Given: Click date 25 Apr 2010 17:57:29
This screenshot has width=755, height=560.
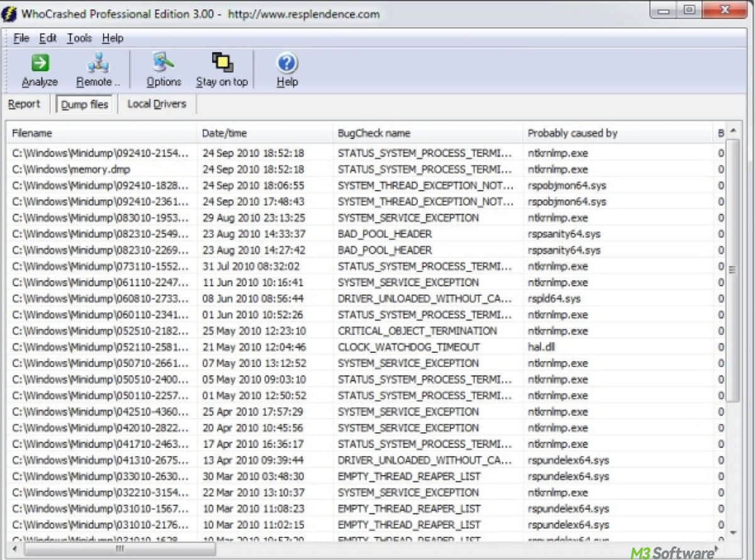Looking at the screenshot, I should click(252, 412).
